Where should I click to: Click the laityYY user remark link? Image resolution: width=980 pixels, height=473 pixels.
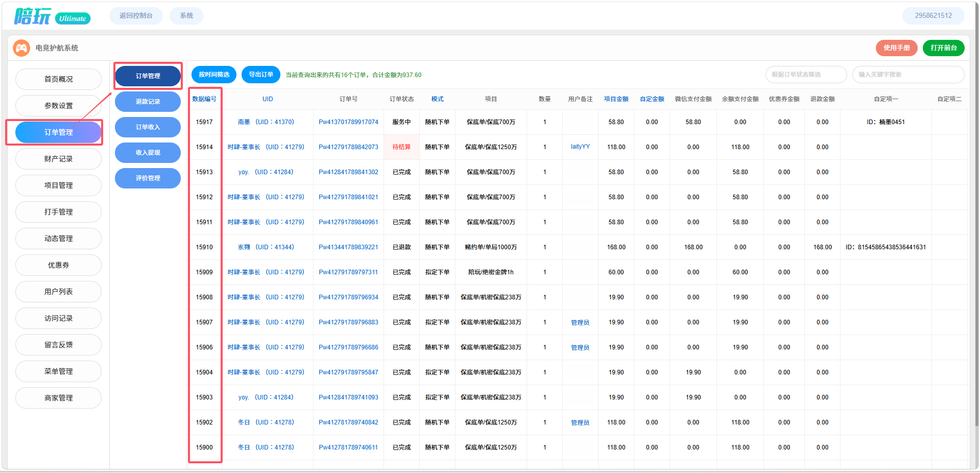click(x=580, y=147)
